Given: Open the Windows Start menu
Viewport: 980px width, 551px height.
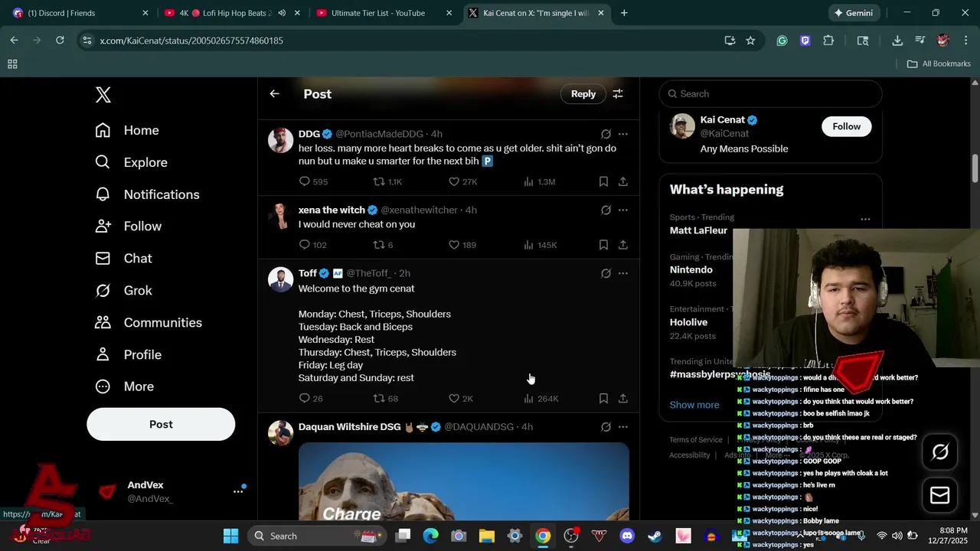Looking at the screenshot, I should 230,536.
